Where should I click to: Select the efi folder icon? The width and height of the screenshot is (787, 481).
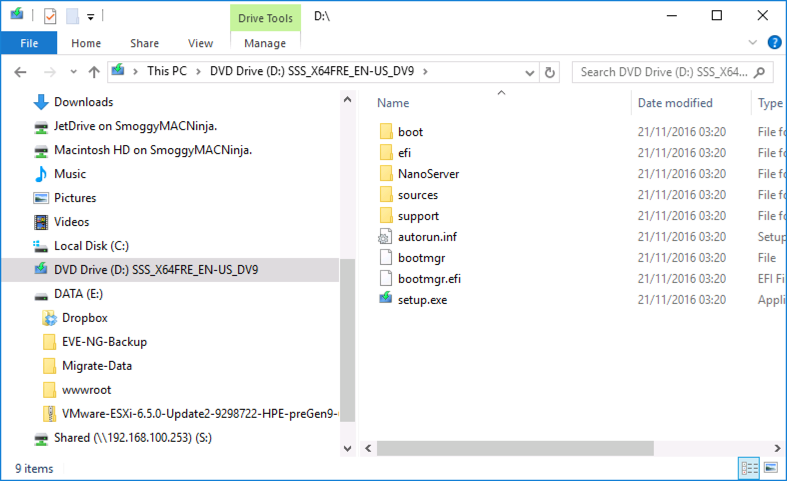386,153
